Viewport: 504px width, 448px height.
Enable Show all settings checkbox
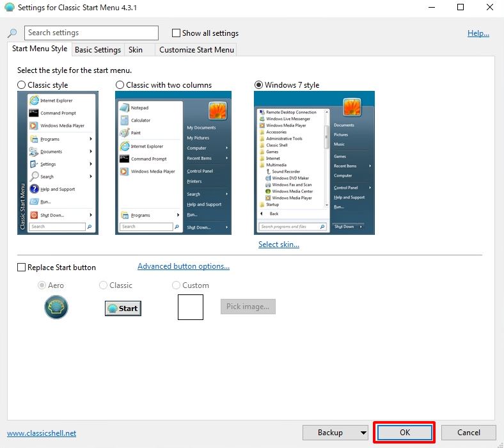[x=176, y=33]
